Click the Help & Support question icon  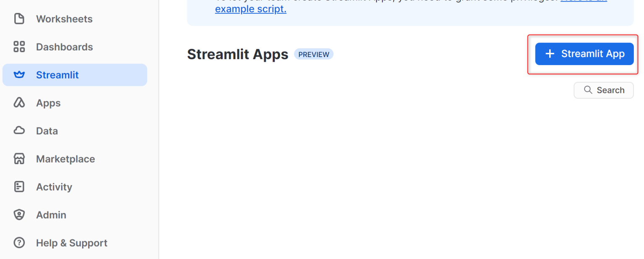(x=19, y=243)
